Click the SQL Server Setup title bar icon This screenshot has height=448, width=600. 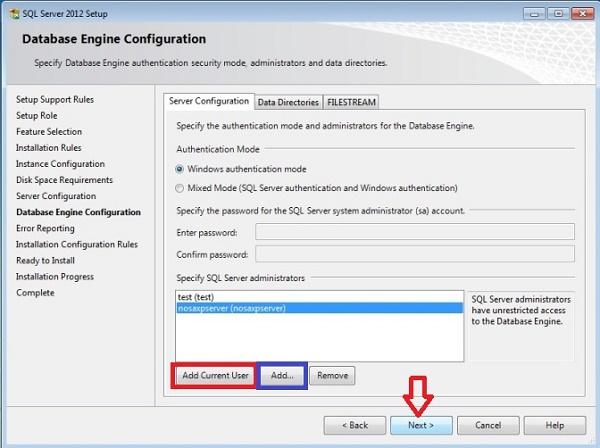12,13
